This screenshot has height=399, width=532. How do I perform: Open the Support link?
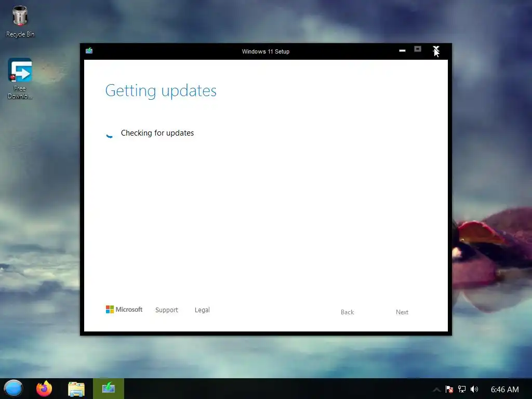(x=167, y=310)
